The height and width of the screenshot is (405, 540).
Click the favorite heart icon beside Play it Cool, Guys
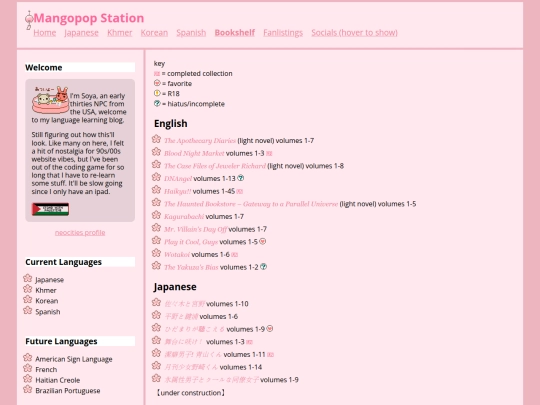pyautogui.click(x=263, y=241)
